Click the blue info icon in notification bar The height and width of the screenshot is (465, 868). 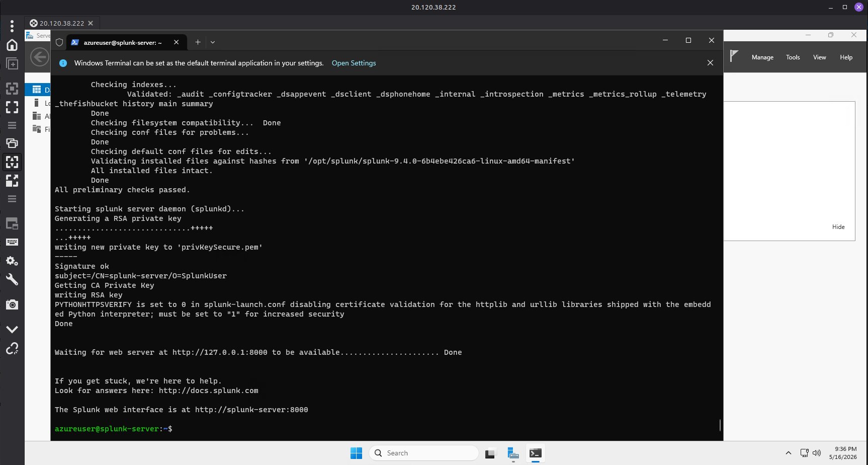[x=63, y=63]
